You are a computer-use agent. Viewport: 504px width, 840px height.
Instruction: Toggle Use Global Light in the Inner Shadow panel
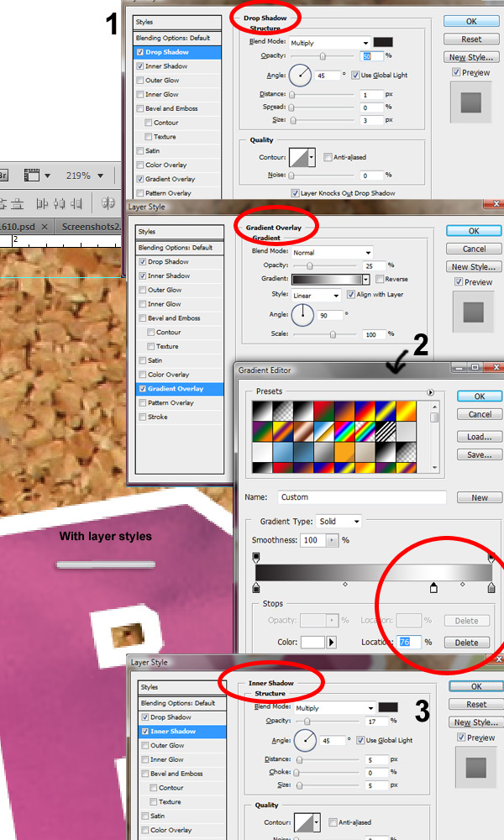coord(360,740)
